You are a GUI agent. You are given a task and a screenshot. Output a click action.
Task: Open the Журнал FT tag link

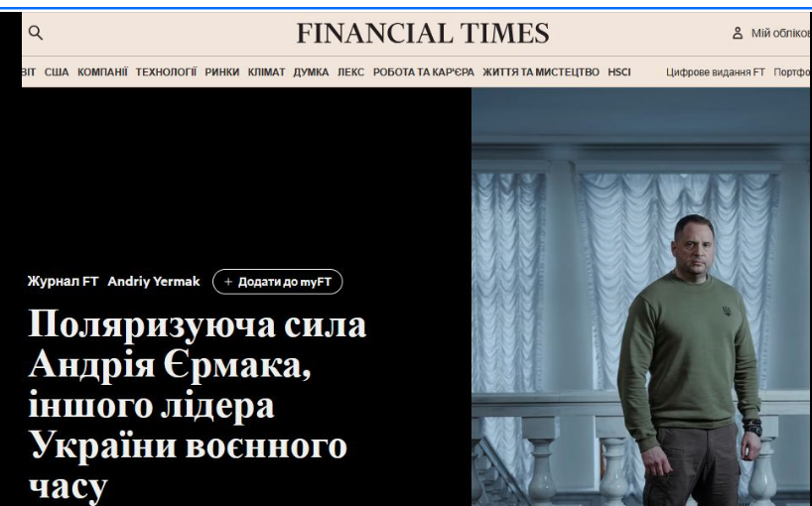point(63,282)
